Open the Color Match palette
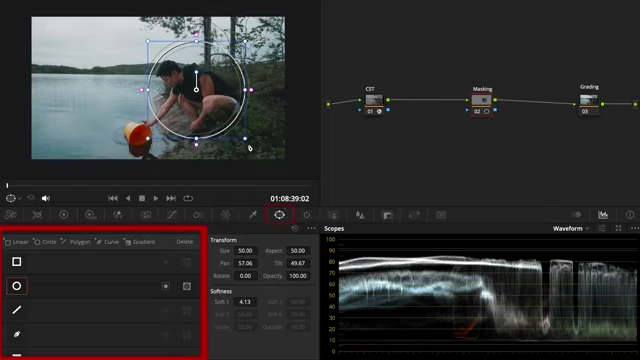This screenshot has width=640, height=360. [37, 215]
